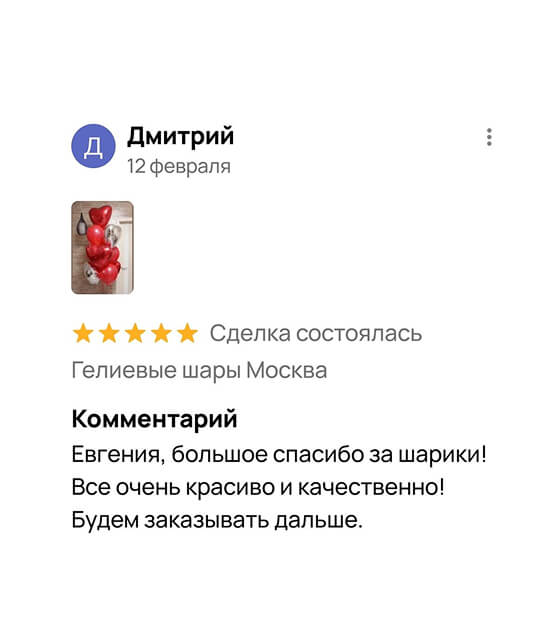Open reviewer name Дмитрий profile

[x=180, y=137]
